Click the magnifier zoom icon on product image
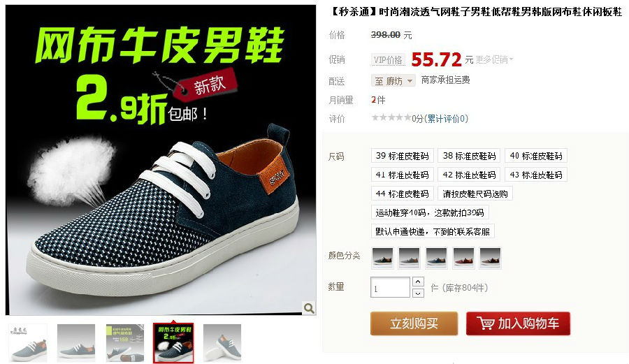Image resolution: width=629 pixels, height=364 pixels. point(308,308)
